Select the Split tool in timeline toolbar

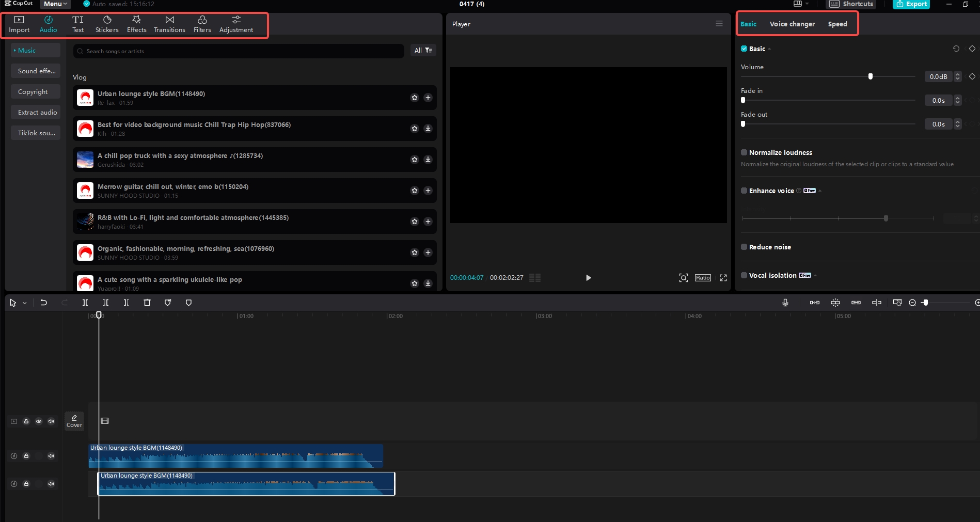pyautogui.click(x=85, y=303)
